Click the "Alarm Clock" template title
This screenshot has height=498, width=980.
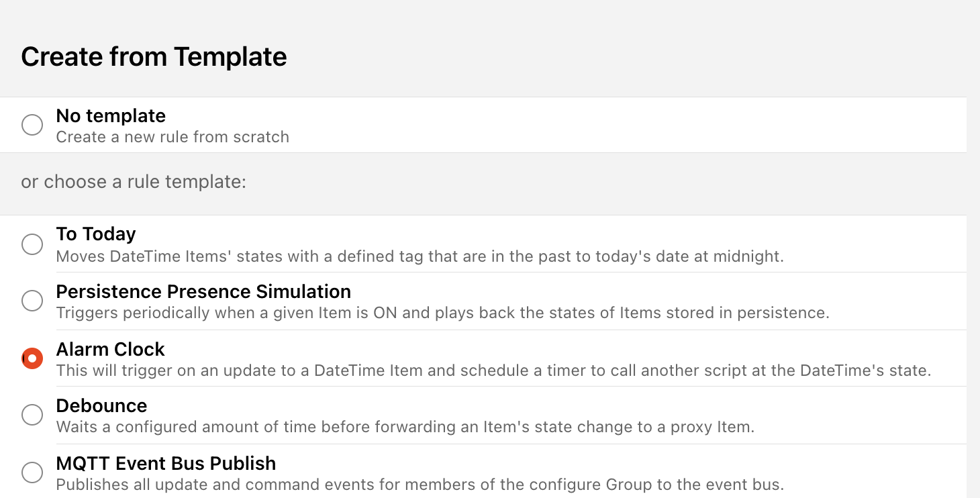(x=110, y=349)
